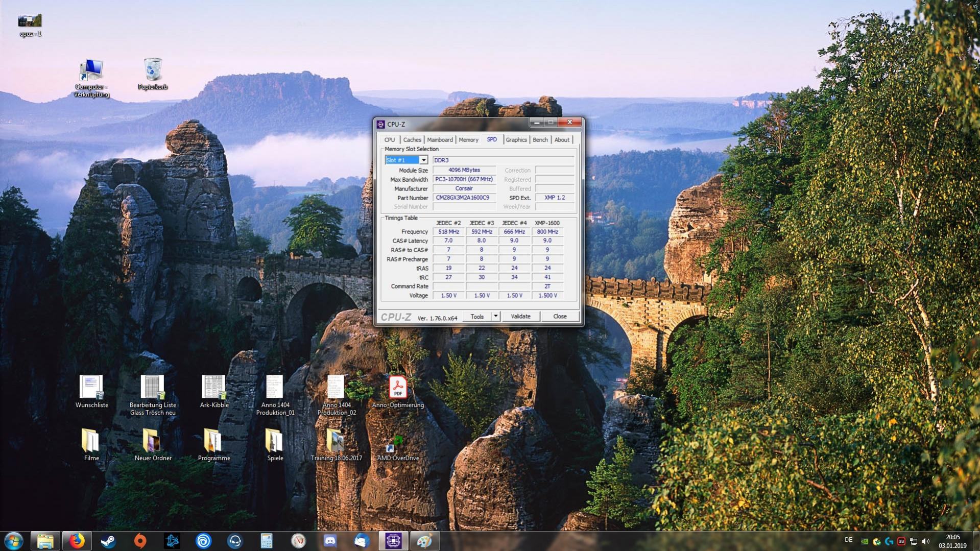
Task: Open the Mainboard tab
Action: 440,140
